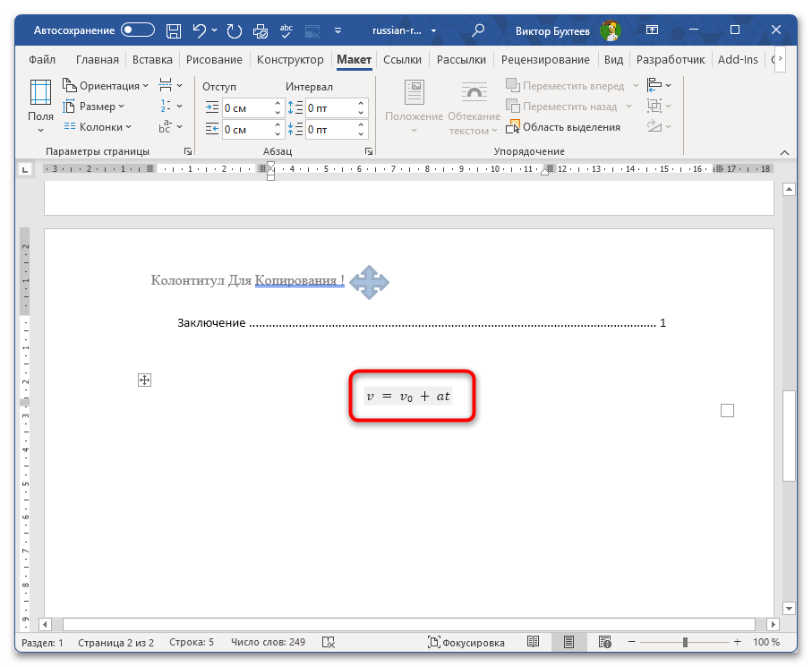Open the Поля margins button
This screenshot has height=667, width=812.
pos(40,107)
